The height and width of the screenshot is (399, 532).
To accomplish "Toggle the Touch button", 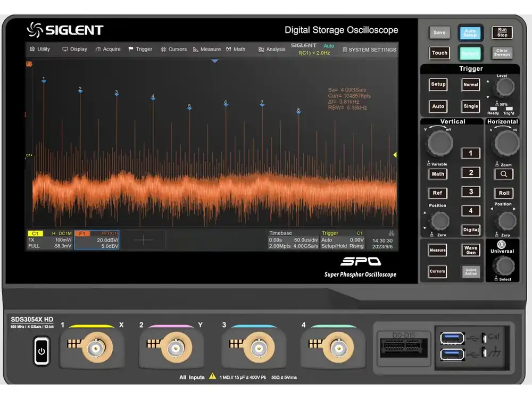I will [439, 53].
